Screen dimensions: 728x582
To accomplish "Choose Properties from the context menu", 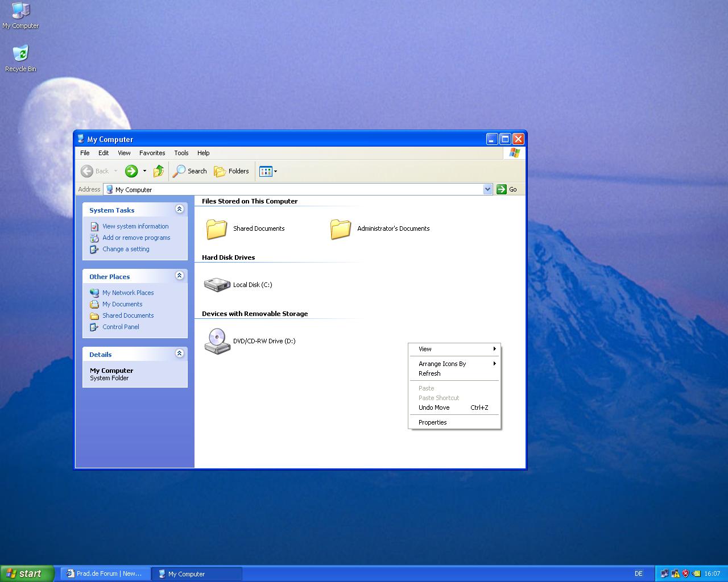I will (x=432, y=422).
